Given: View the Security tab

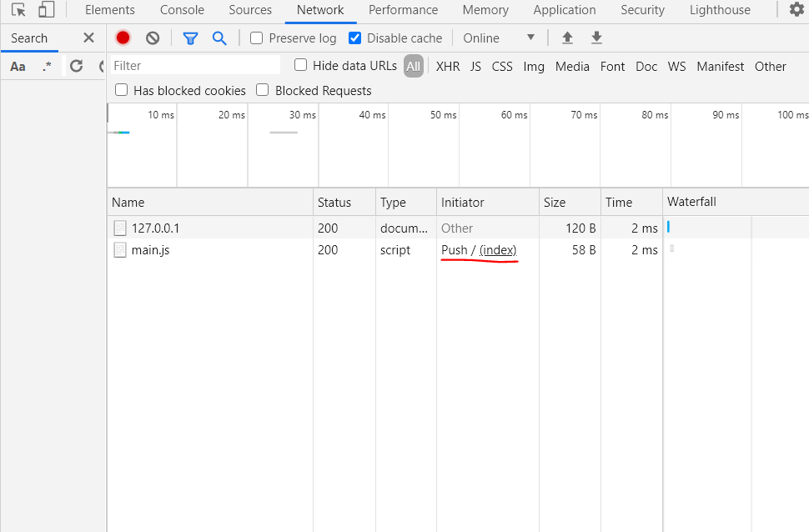Looking at the screenshot, I should click(642, 10).
